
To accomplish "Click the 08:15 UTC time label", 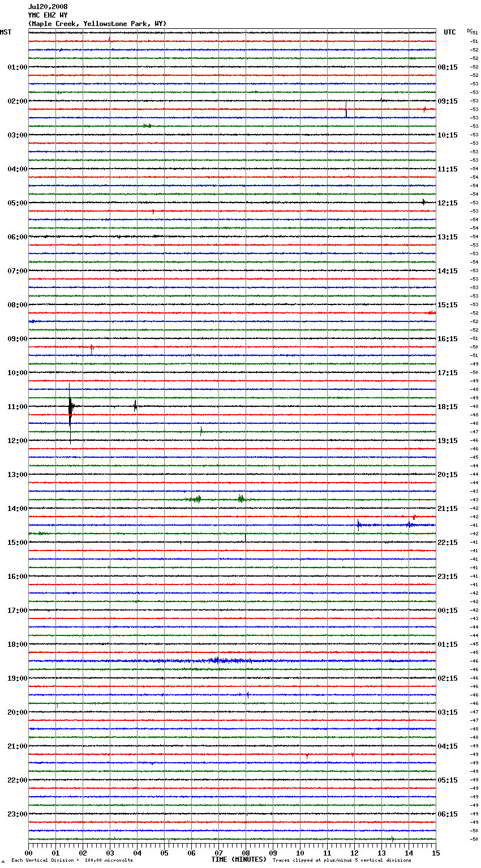I will pos(448,67).
